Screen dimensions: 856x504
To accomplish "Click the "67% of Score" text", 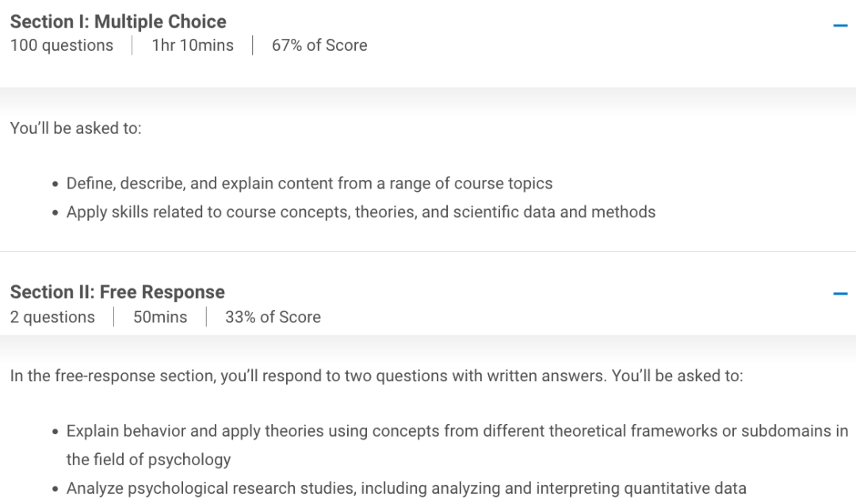I will 319,45.
